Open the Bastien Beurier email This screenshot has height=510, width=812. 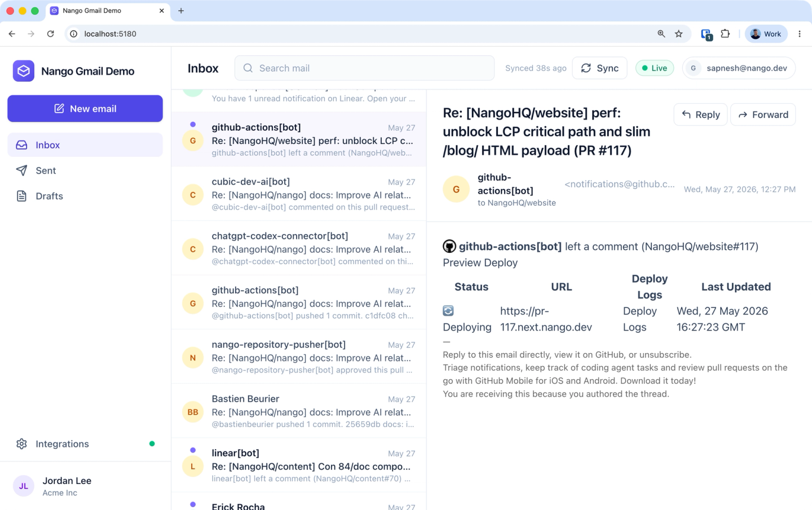coord(299,411)
